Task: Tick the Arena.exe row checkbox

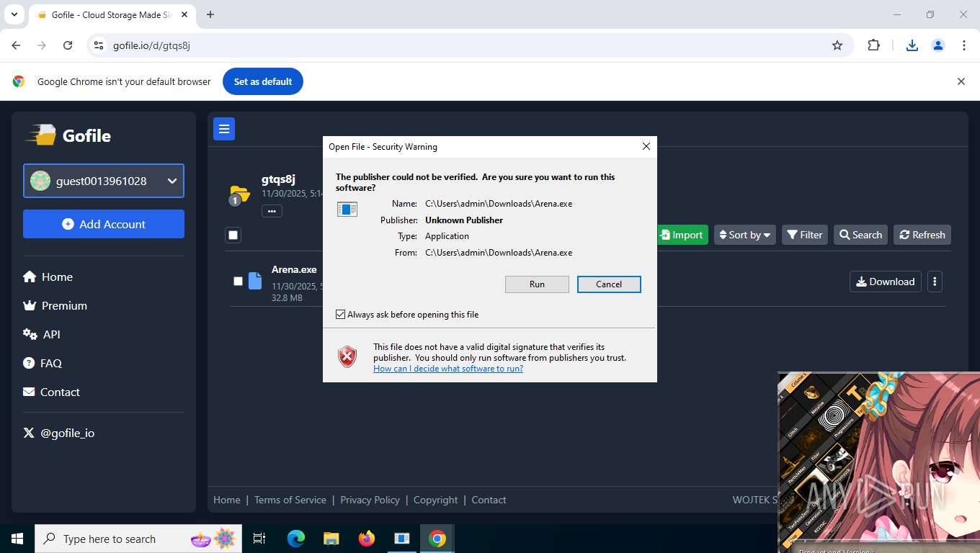Action: tap(238, 282)
